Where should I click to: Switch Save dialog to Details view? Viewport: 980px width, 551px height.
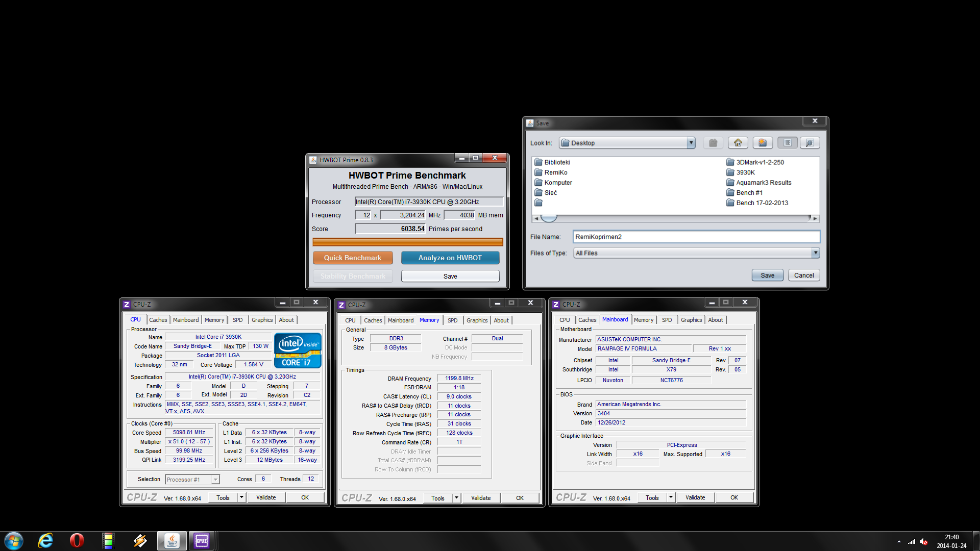click(810, 143)
